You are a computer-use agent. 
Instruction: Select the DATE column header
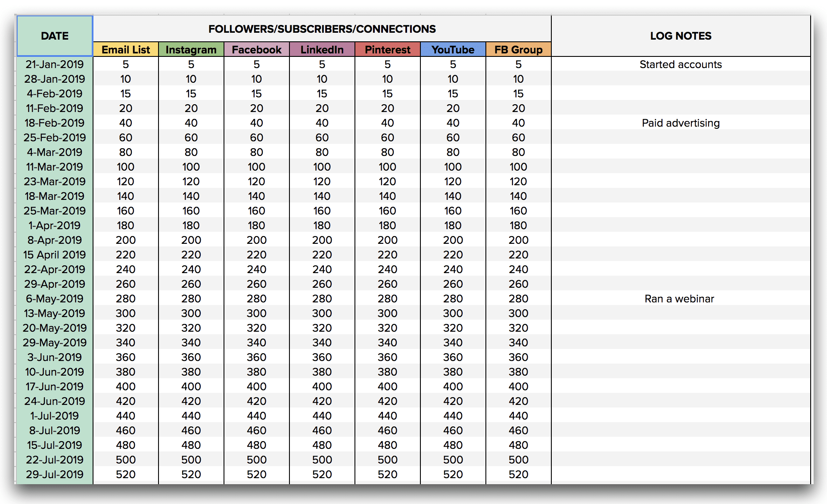click(54, 36)
